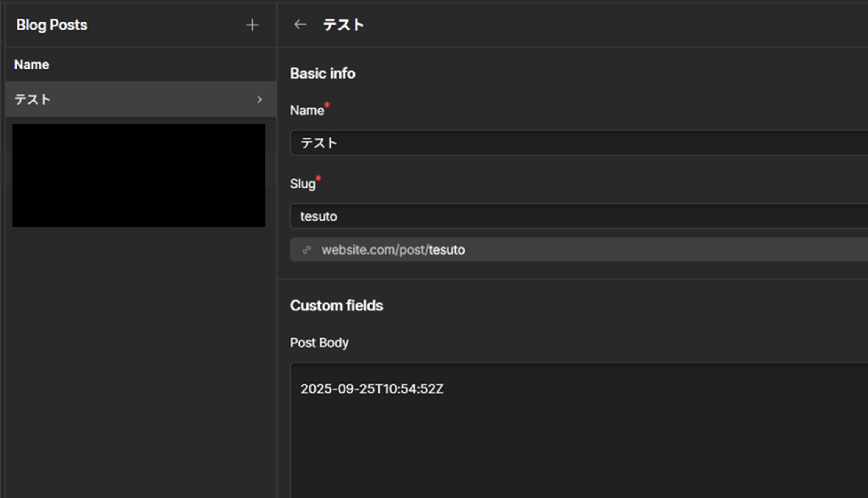
Task: Focus the Name input field
Action: click(x=576, y=143)
